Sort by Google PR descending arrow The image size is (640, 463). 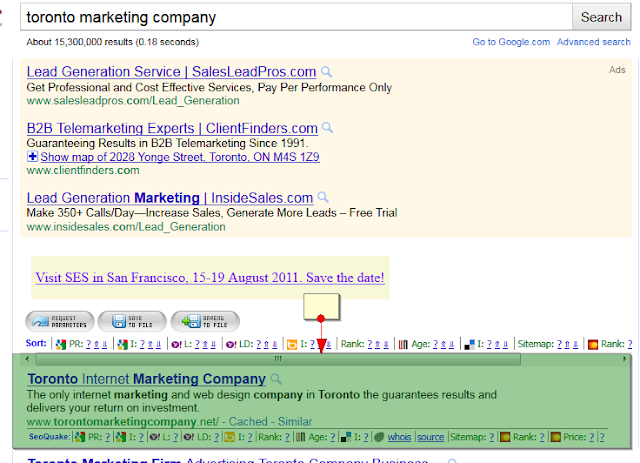[104, 344]
